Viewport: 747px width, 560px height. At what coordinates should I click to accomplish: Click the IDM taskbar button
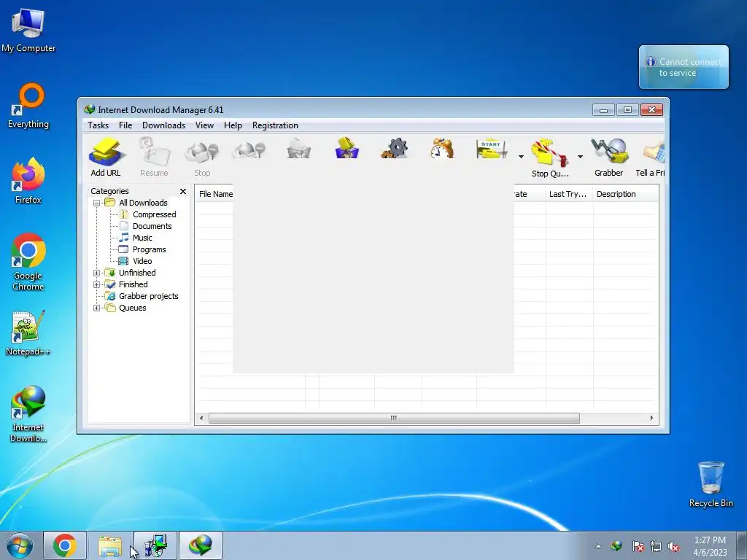tap(201, 545)
